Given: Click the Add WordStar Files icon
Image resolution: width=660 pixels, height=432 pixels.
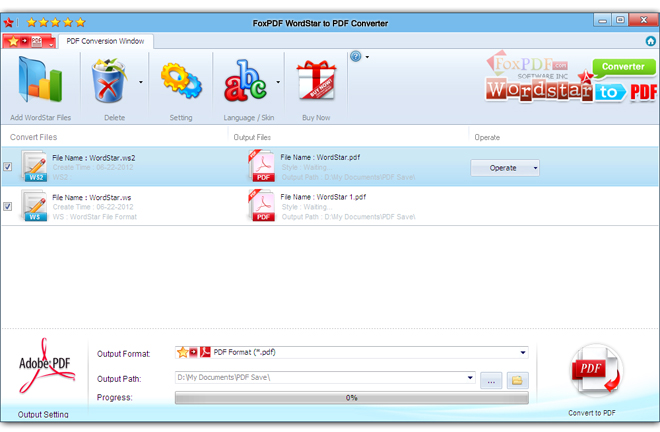Looking at the screenshot, I should tap(40, 80).
